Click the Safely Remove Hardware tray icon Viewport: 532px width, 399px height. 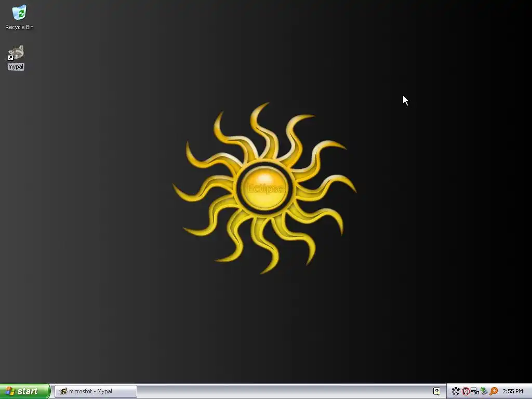pyautogui.click(x=484, y=391)
